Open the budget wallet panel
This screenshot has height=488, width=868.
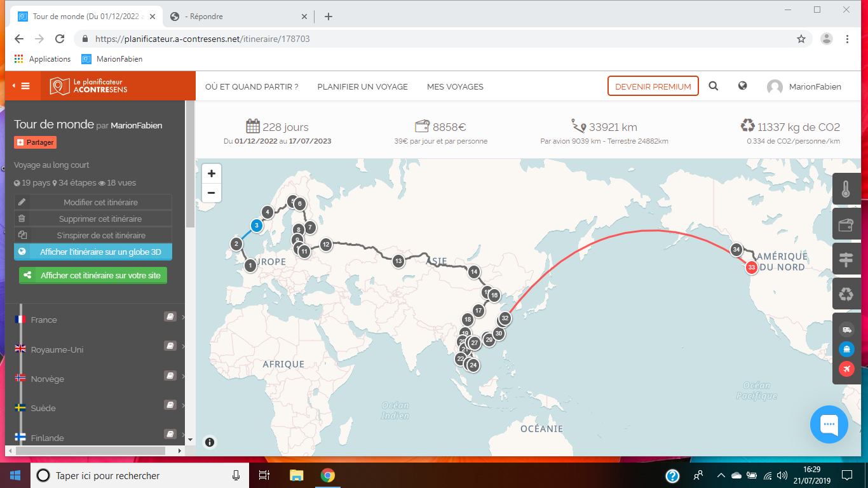coord(846,225)
